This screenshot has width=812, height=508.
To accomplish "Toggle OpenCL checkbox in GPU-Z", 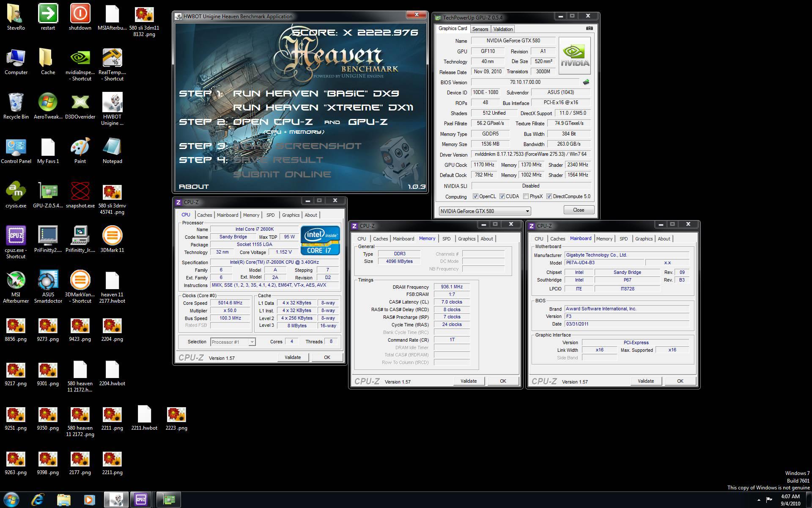I will [x=475, y=196].
